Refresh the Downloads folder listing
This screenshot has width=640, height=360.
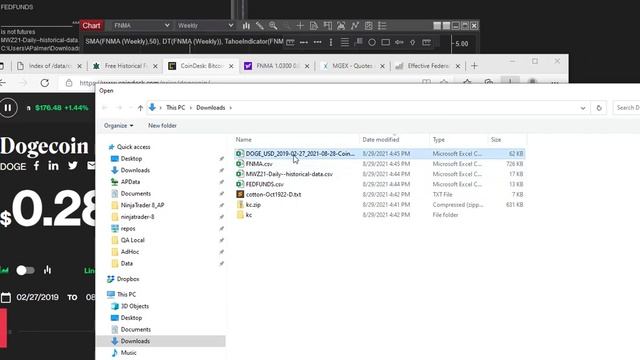tap(599, 108)
